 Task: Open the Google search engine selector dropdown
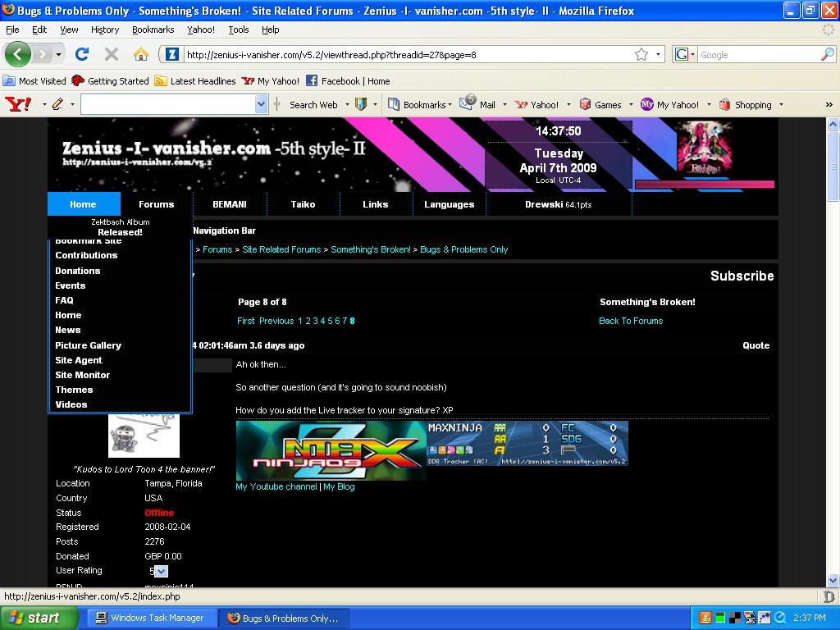pyautogui.click(x=692, y=54)
